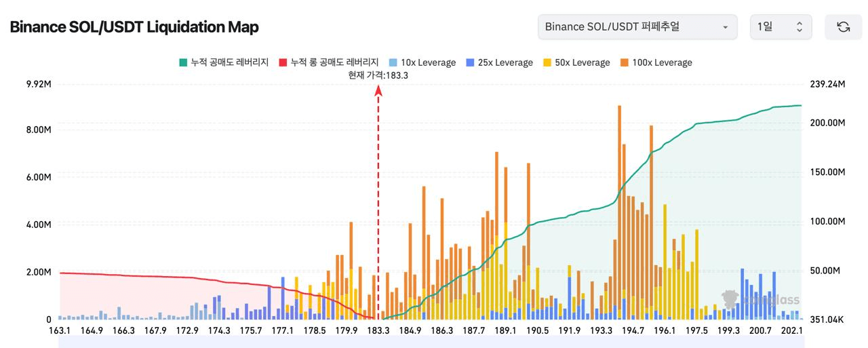Click the 현재 가격:183.3 label

point(378,75)
